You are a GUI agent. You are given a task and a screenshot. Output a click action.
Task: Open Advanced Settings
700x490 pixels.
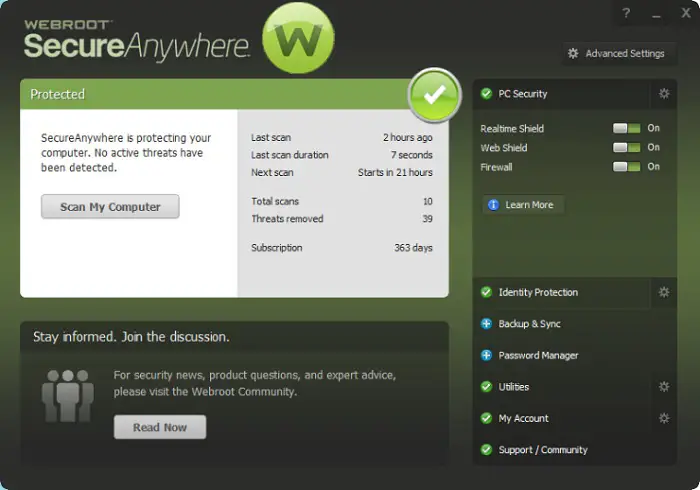(x=619, y=54)
